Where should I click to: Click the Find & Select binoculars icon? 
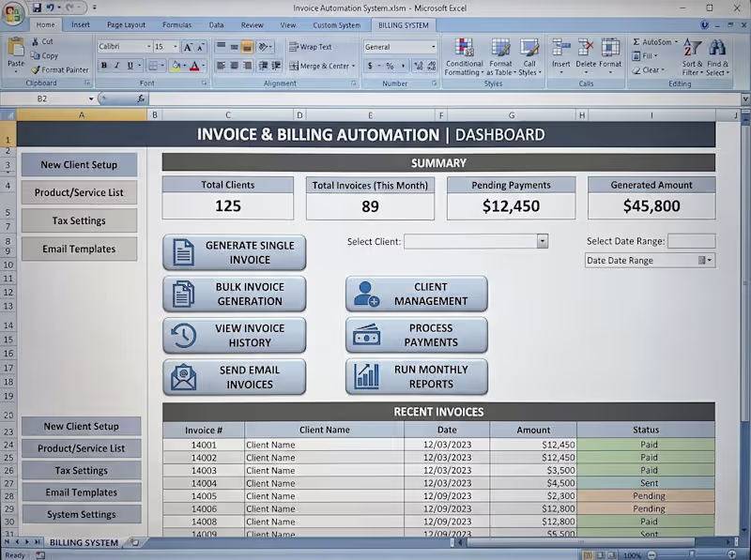pyautogui.click(x=717, y=48)
